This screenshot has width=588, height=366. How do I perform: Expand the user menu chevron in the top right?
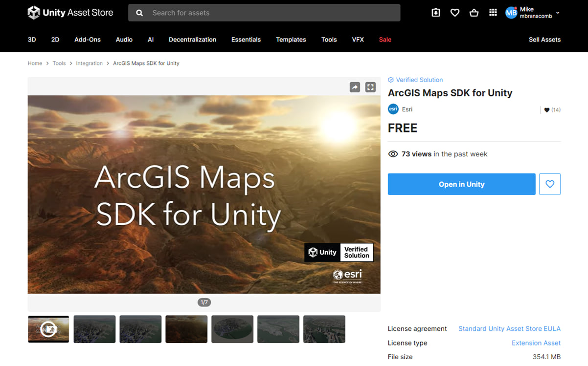pos(557,13)
